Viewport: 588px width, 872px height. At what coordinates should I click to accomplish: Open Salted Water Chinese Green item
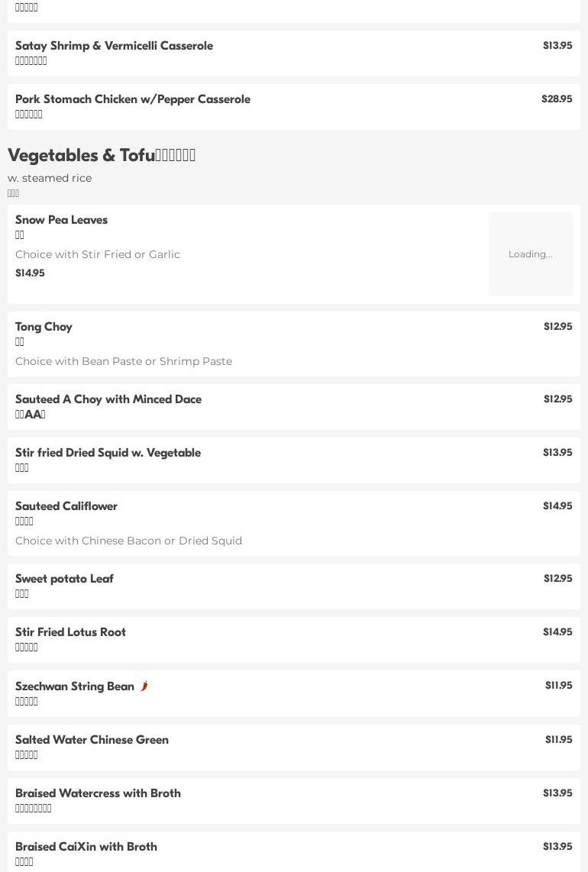click(92, 740)
